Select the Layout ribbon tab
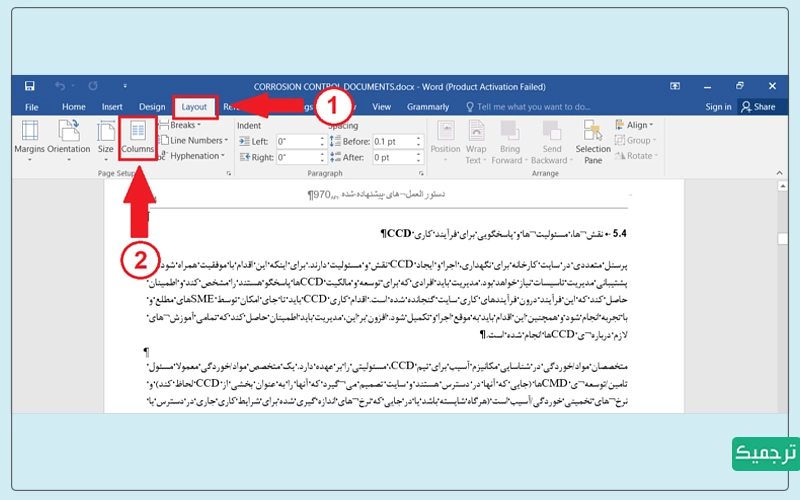800x500 pixels. pos(194,107)
